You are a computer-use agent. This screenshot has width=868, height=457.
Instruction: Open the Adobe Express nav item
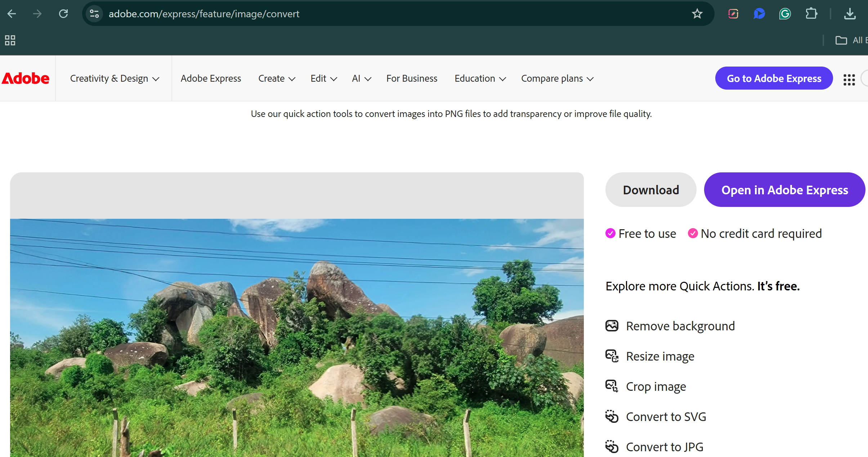211,78
